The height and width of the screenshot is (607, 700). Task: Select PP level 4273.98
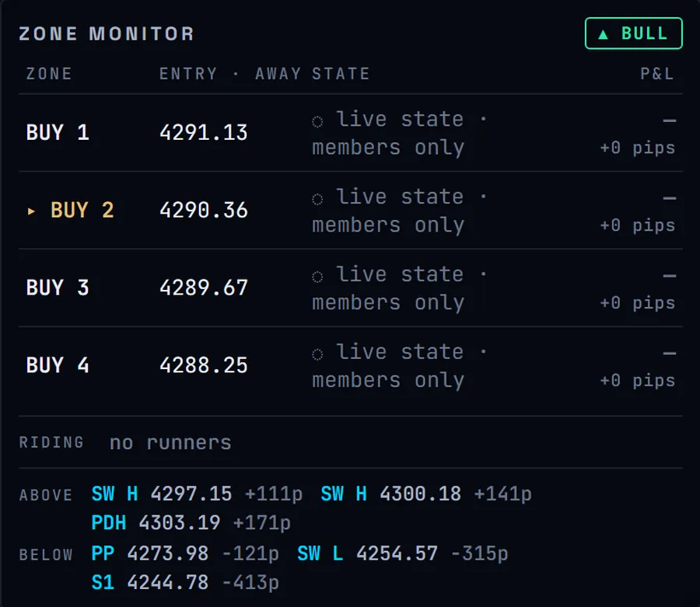[x=150, y=554]
